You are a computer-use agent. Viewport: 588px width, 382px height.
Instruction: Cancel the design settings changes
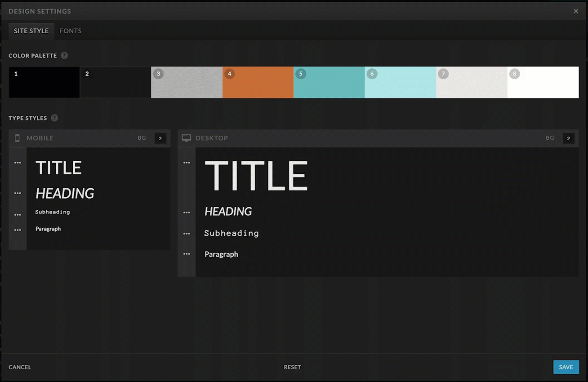(20, 367)
